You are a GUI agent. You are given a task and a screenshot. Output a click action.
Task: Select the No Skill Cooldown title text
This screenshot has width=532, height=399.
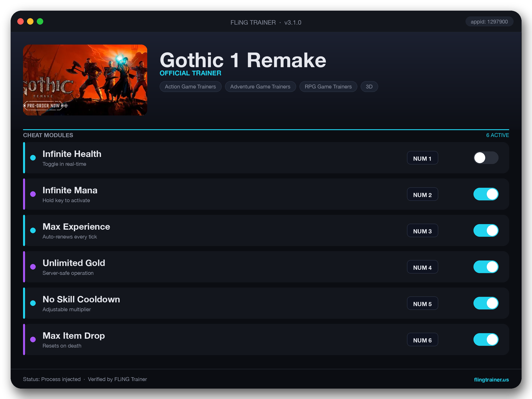point(81,299)
